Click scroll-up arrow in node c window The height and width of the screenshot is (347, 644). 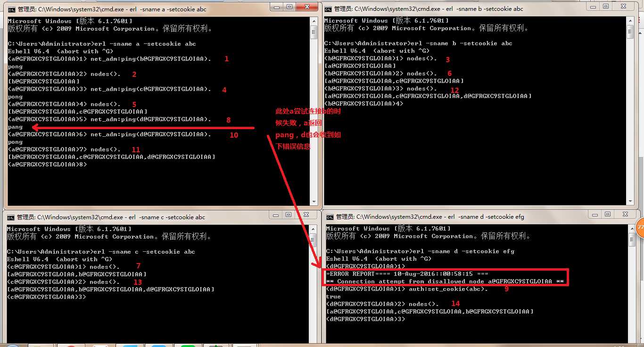(x=313, y=229)
